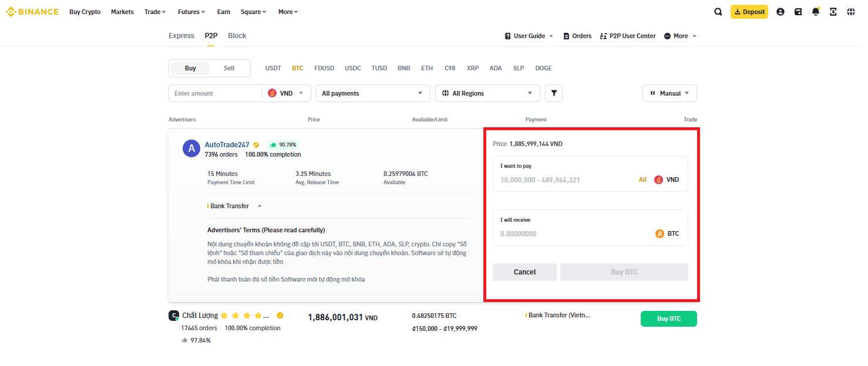
Task: Switch to Sell mode
Action: click(229, 68)
